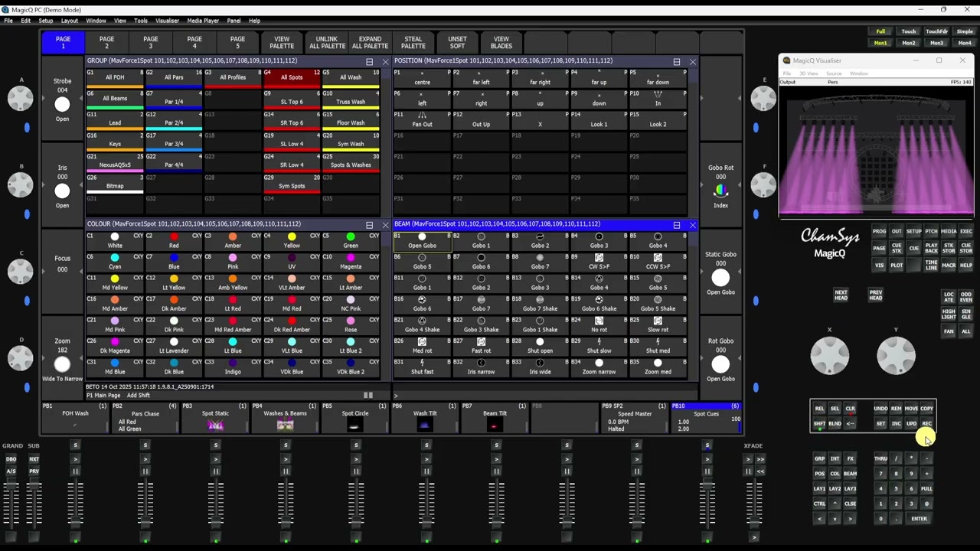
Task: Toggle the SHFT key on the keypad
Action: click(x=819, y=424)
